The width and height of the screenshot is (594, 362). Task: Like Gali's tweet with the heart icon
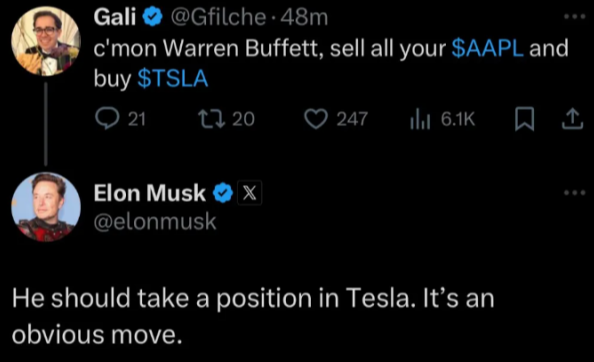click(x=316, y=119)
